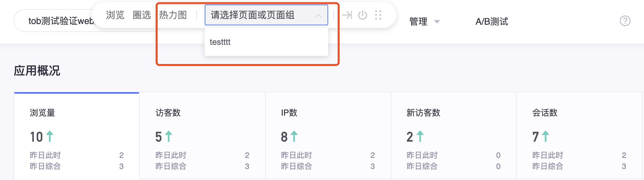Collapse the page selector chevron

(x=318, y=16)
